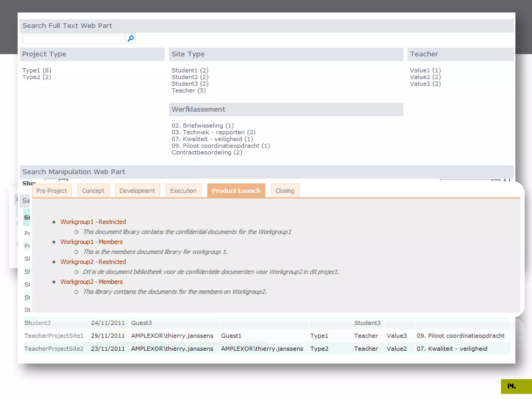Viewport: 532px width, 399px height.
Task: Switch to the Pre-Project tab
Action: click(x=51, y=191)
